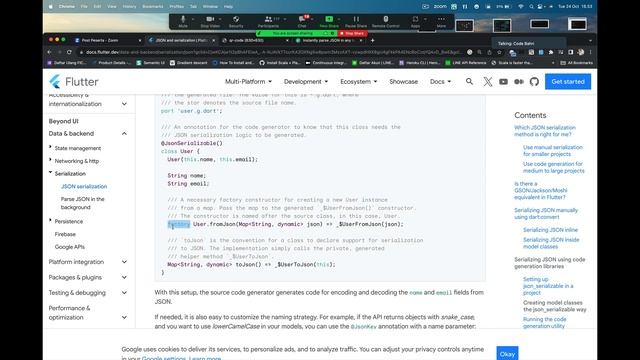Image resolution: width=640 pixels, height=360 pixels.
Task: Open the Install Scala bookmark
Action: pos(280,63)
